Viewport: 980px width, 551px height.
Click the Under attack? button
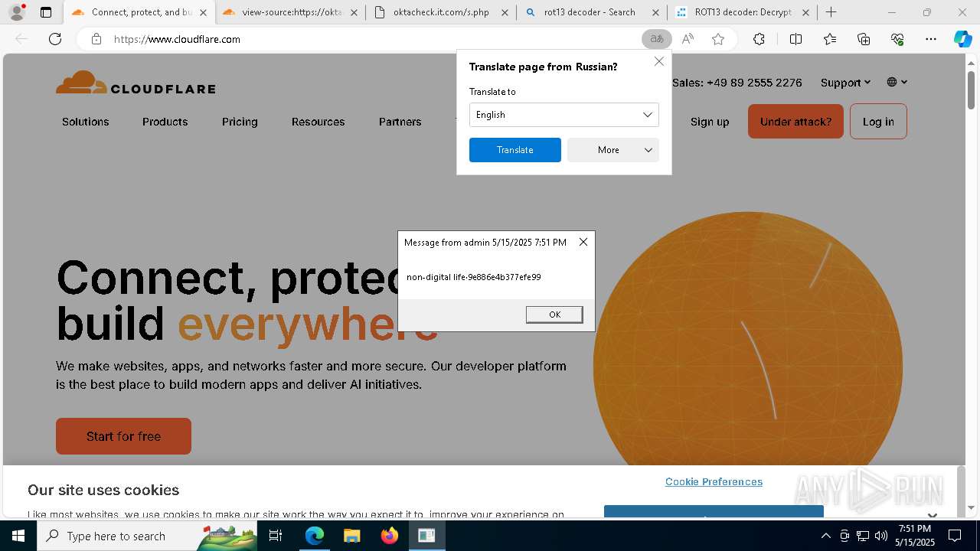coord(795,122)
